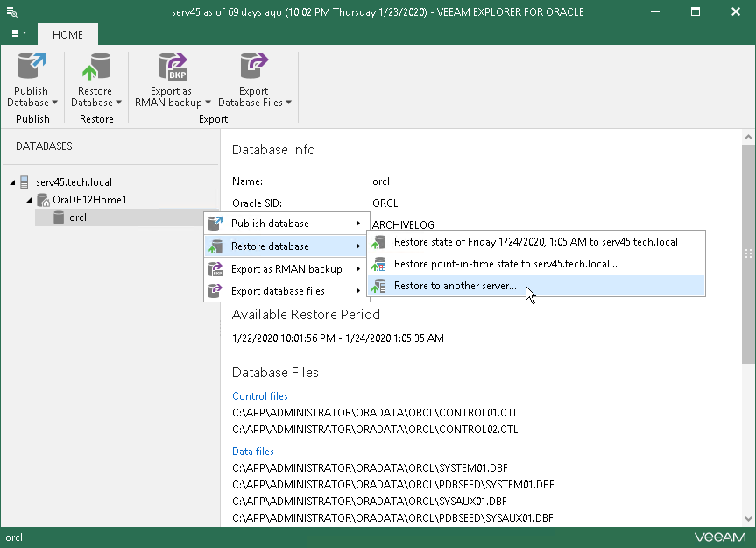The height and width of the screenshot is (548, 756).
Task: Click the Publish Database ribbon icon
Action: pos(32,68)
